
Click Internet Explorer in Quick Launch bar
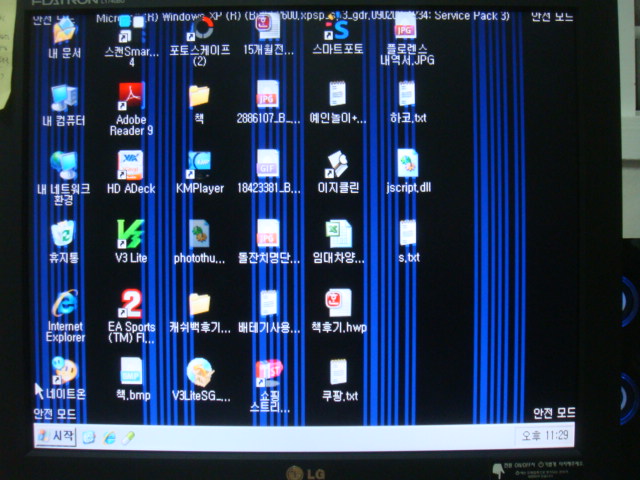108,438
